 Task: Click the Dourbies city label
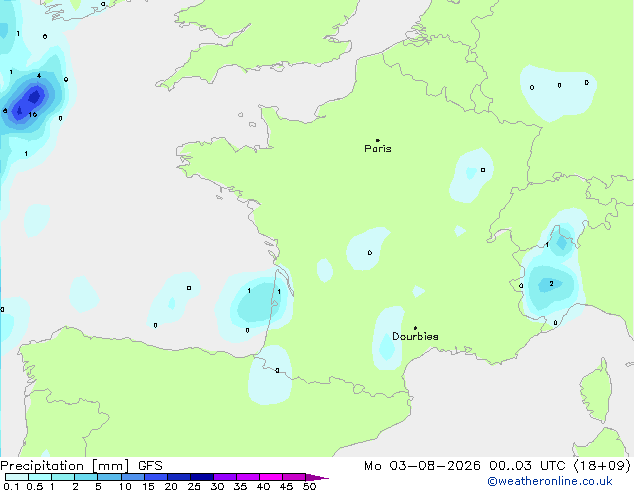coord(415,336)
